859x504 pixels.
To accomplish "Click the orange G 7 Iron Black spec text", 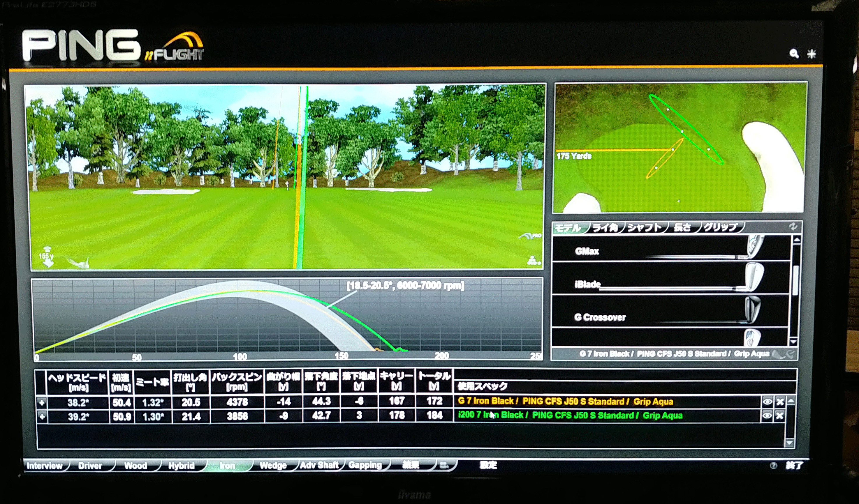I will tap(565, 402).
